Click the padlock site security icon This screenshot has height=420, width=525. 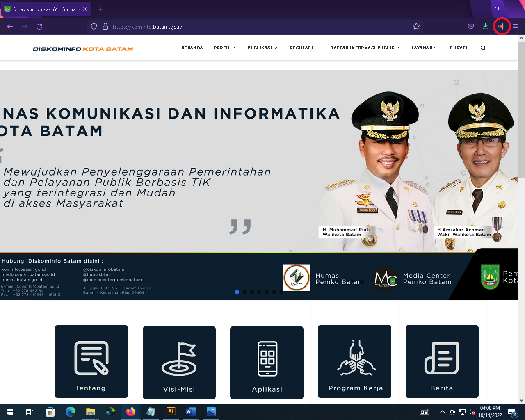(105, 27)
